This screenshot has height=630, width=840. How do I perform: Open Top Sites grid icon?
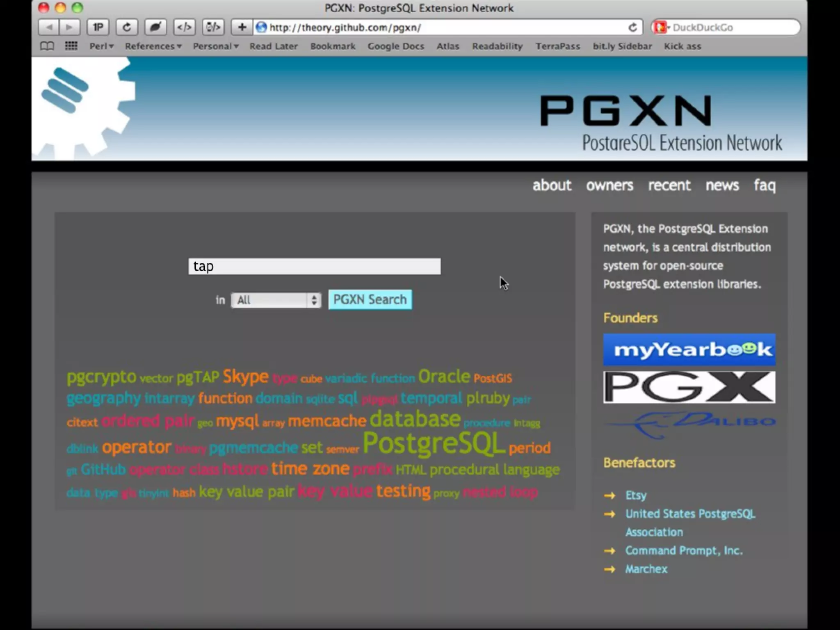71,46
